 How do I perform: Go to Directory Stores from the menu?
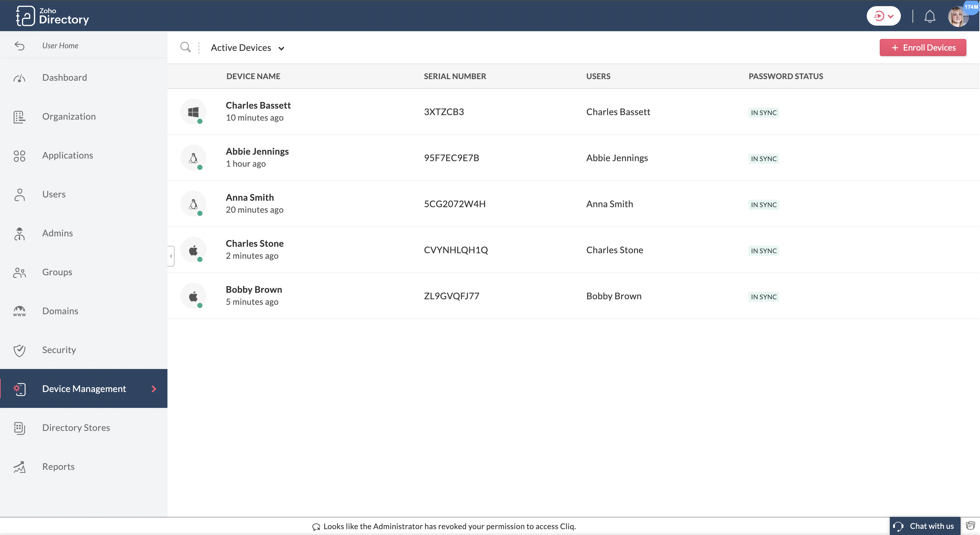pyautogui.click(x=76, y=427)
